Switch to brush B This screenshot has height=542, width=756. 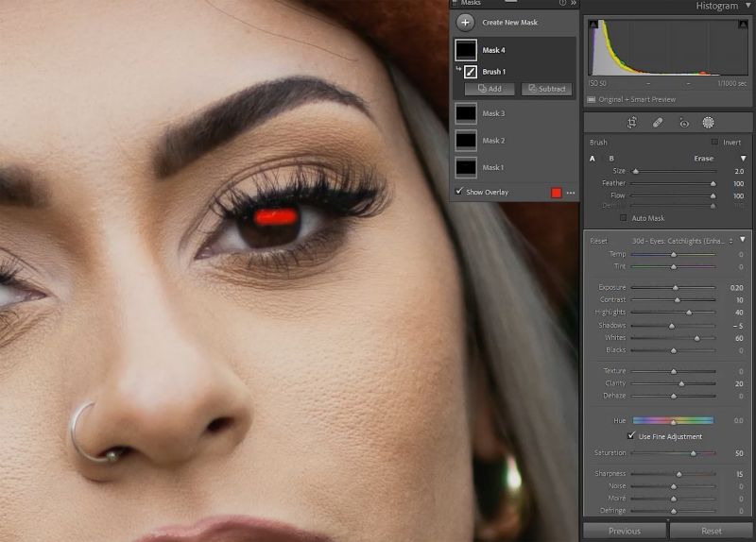(611, 159)
